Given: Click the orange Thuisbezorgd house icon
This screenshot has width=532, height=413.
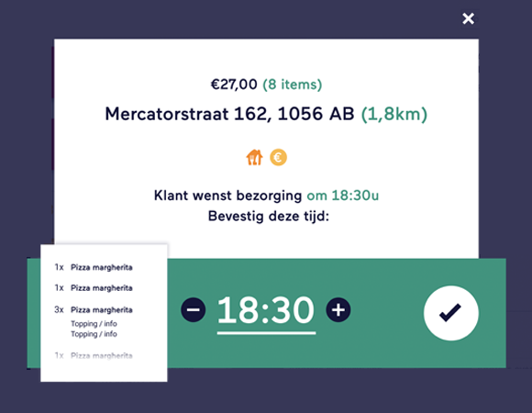Looking at the screenshot, I should click(254, 158).
